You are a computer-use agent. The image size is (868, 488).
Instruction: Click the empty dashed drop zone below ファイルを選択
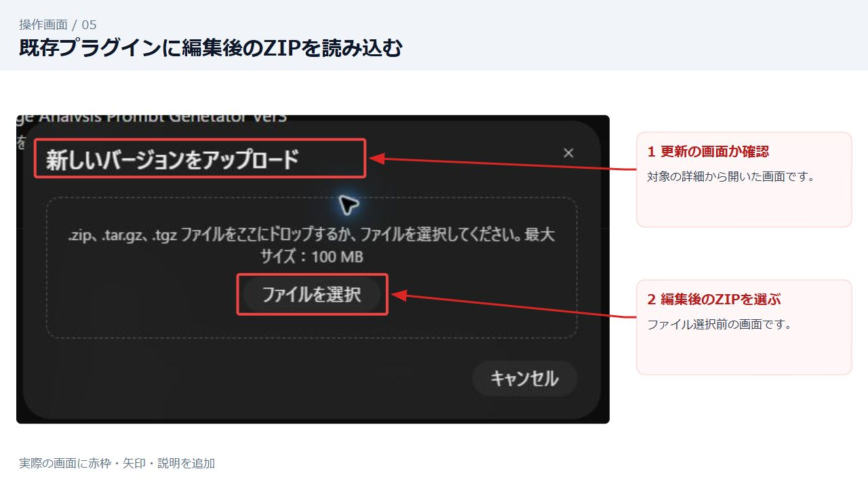tap(311, 326)
